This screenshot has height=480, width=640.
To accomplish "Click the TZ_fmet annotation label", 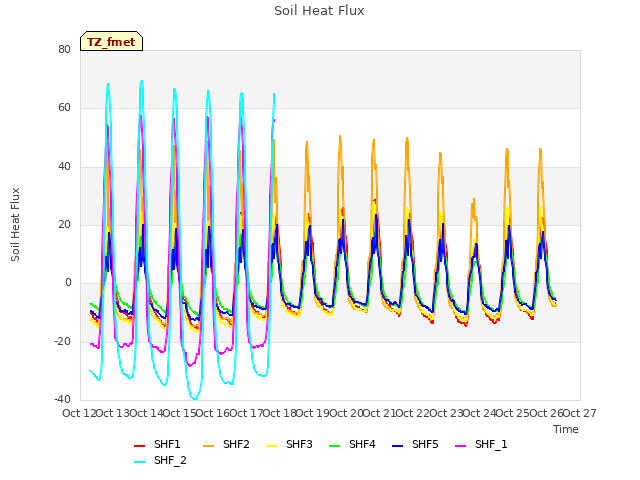I will tap(111, 41).
